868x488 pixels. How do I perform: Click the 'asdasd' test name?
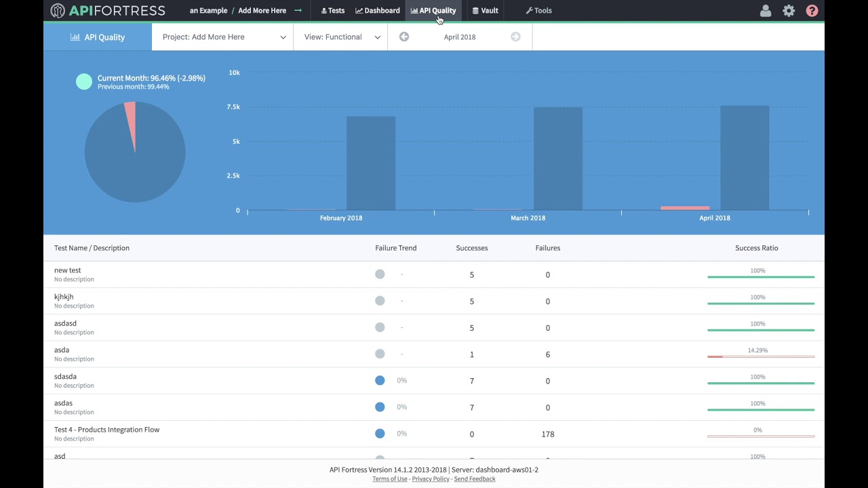(65, 323)
